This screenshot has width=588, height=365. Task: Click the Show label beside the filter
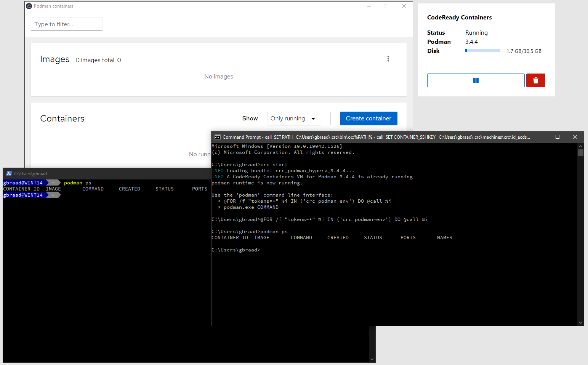[250, 118]
